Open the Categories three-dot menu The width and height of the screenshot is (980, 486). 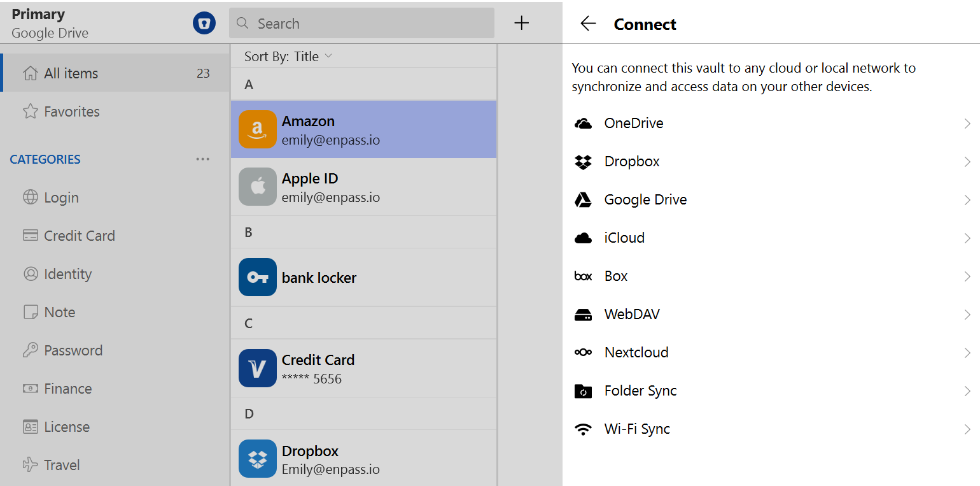pos(203,159)
